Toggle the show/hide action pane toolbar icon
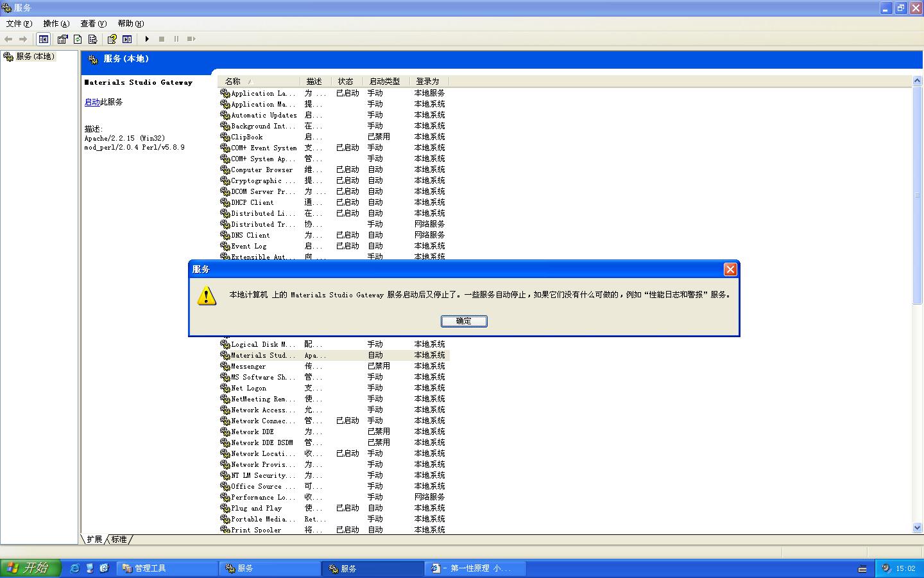Image resolution: width=924 pixels, height=578 pixels. (x=127, y=39)
